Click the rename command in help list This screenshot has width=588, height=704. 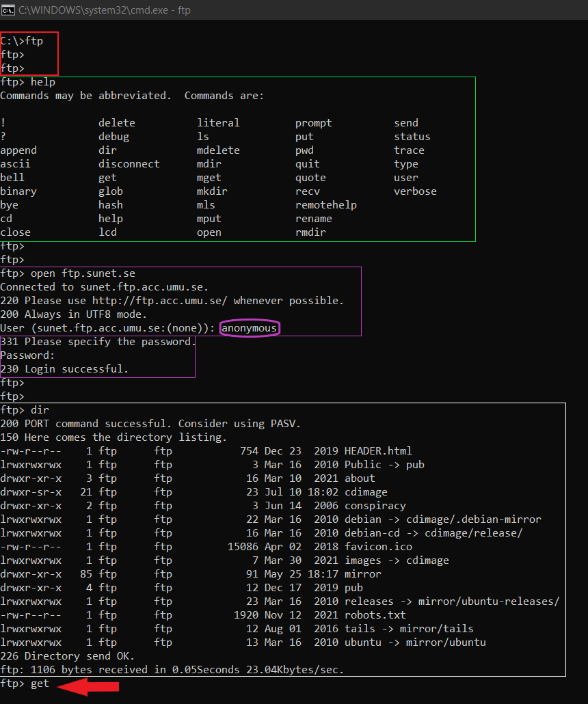click(x=314, y=219)
